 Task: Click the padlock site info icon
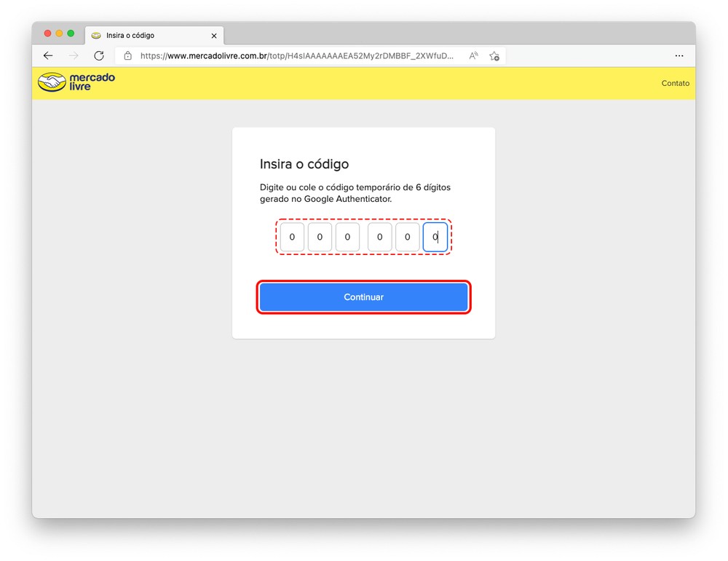pyautogui.click(x=127, y=56)
